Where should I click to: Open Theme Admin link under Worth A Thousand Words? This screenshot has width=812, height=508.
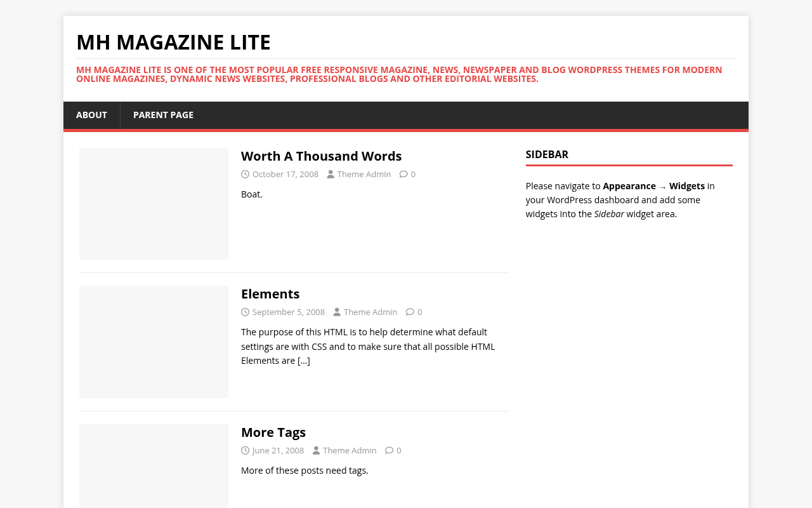click(x=364, y=174)
